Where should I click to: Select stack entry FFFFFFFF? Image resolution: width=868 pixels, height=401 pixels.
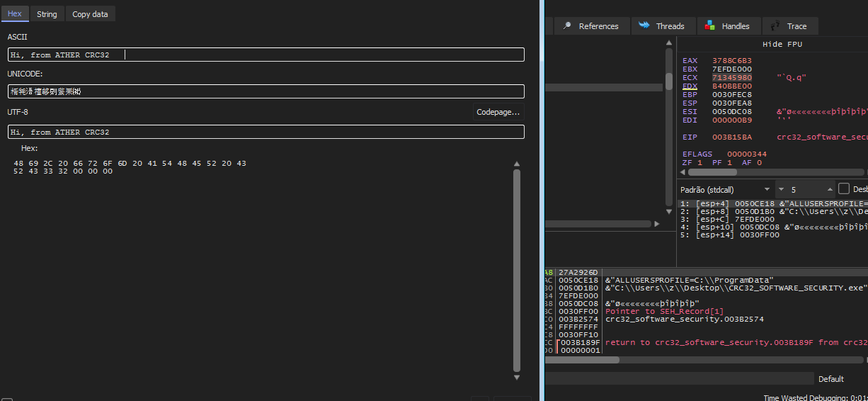(579, 327)
